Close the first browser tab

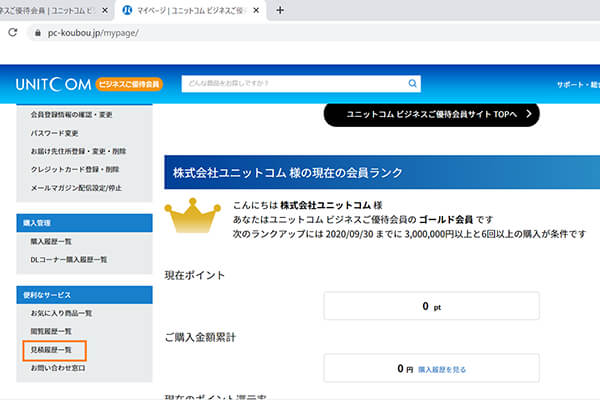(104, 10)
